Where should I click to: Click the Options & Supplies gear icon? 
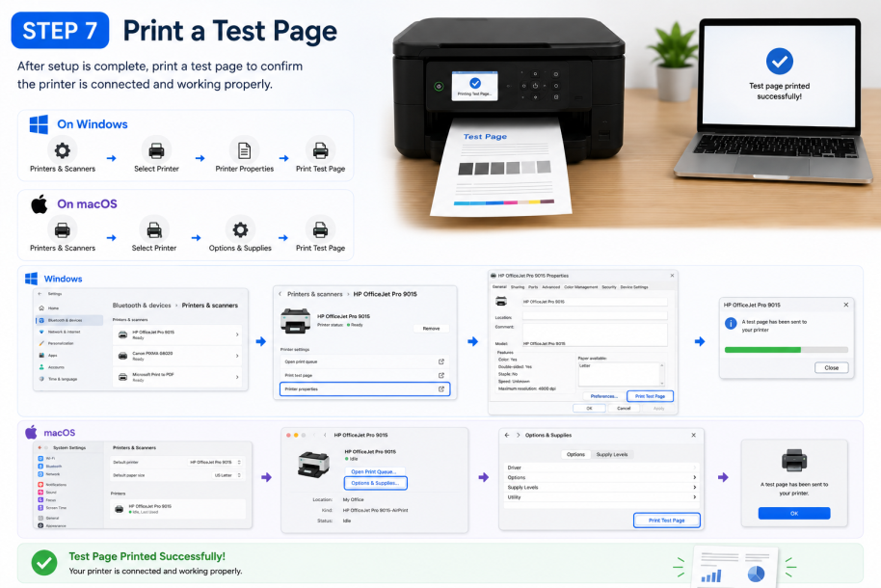point(240,230)
